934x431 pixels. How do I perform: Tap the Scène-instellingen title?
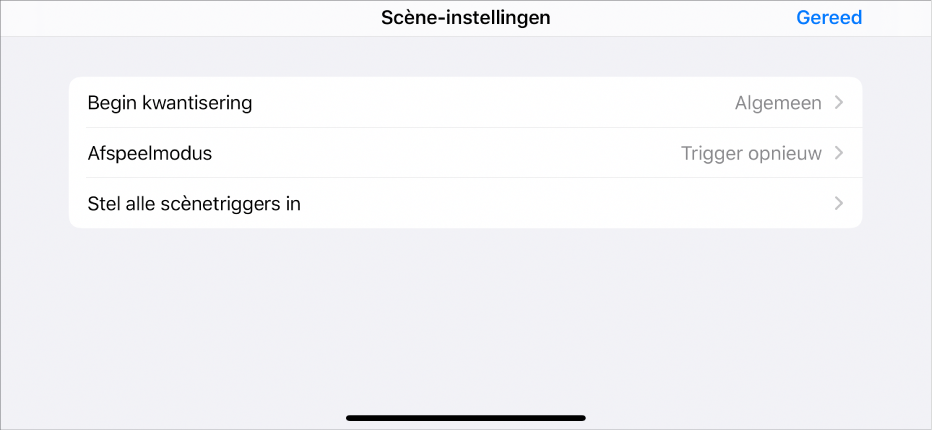click(466, 18)
